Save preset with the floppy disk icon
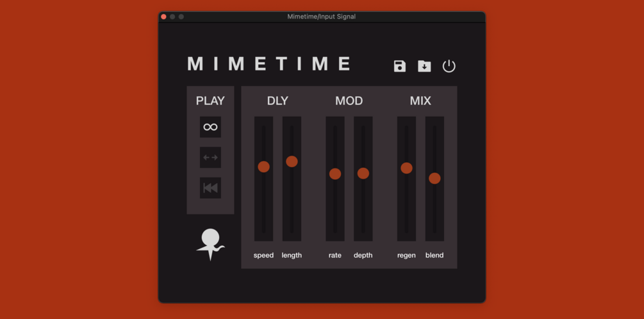Image resolution: width=644 pixels, height=319 pixels. click(400, 66)
